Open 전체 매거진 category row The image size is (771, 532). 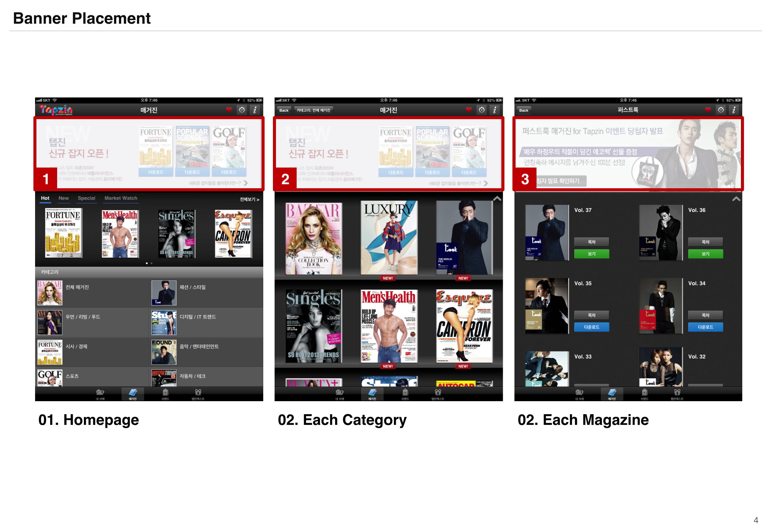point(92,293)
